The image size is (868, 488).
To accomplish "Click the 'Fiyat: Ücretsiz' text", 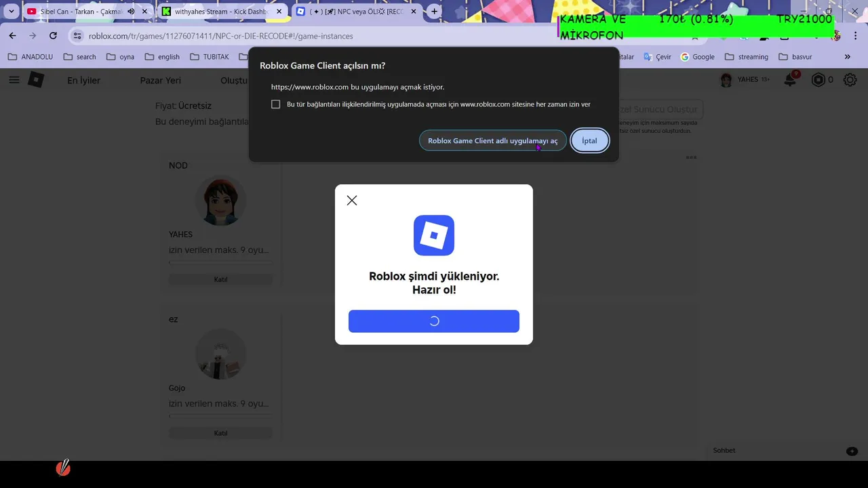I will pyautogui.click(x=184, y=106).
